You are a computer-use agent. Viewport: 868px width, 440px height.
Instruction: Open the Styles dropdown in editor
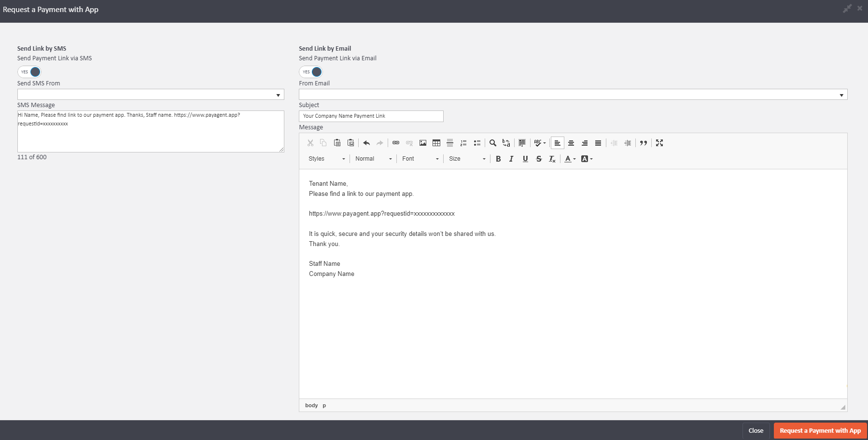(x=327, y=159)
